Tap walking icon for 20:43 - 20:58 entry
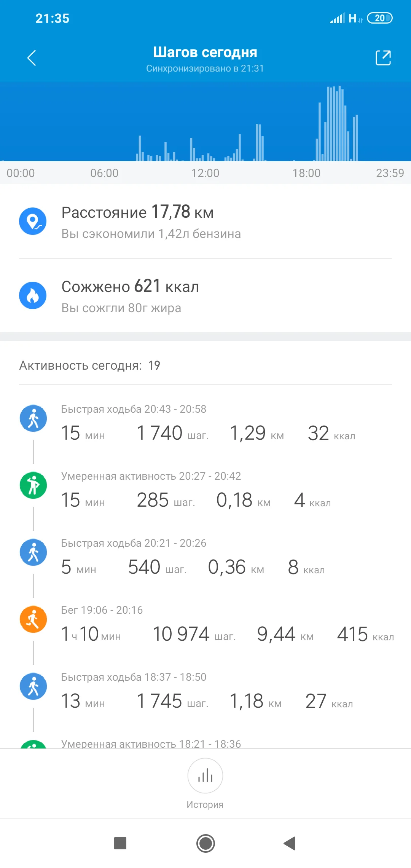The image size is (411, 868). pos(33,418)
